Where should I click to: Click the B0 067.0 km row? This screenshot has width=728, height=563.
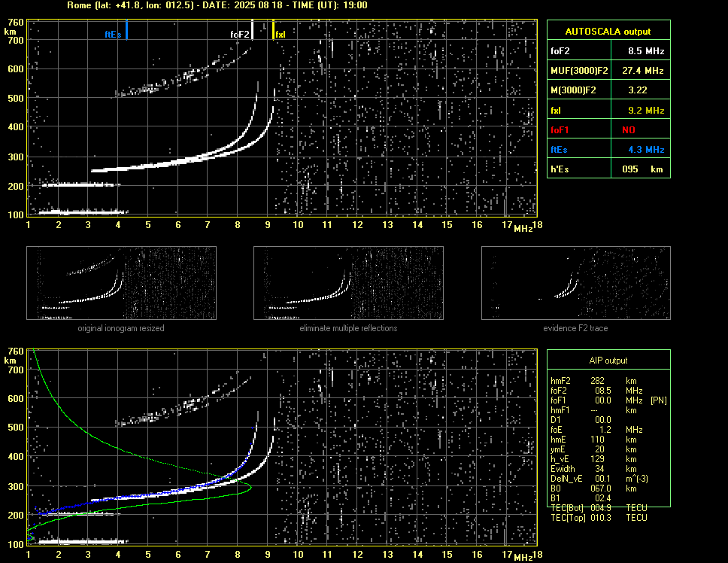(593, 488)
